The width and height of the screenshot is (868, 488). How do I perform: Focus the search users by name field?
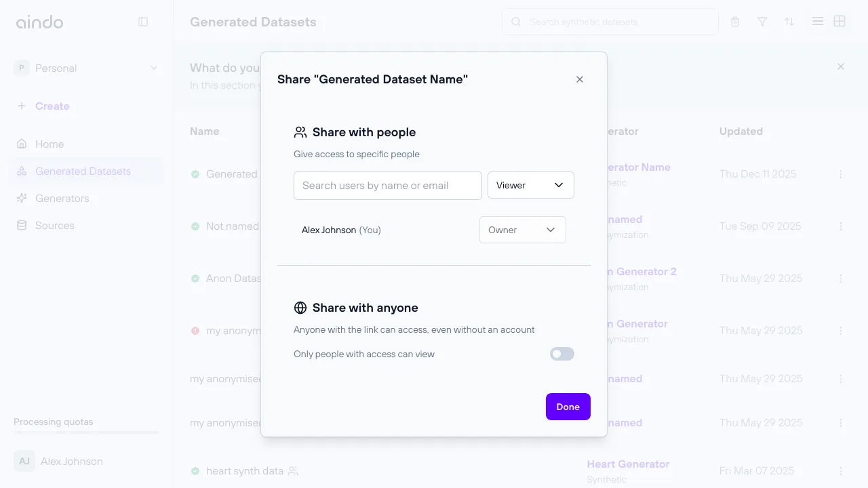(x=387, y=185)
